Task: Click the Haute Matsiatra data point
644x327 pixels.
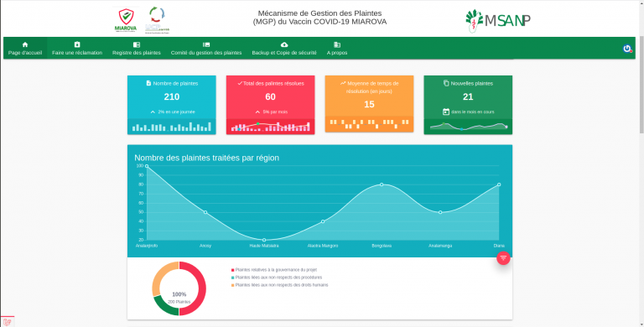Action: 264,240
